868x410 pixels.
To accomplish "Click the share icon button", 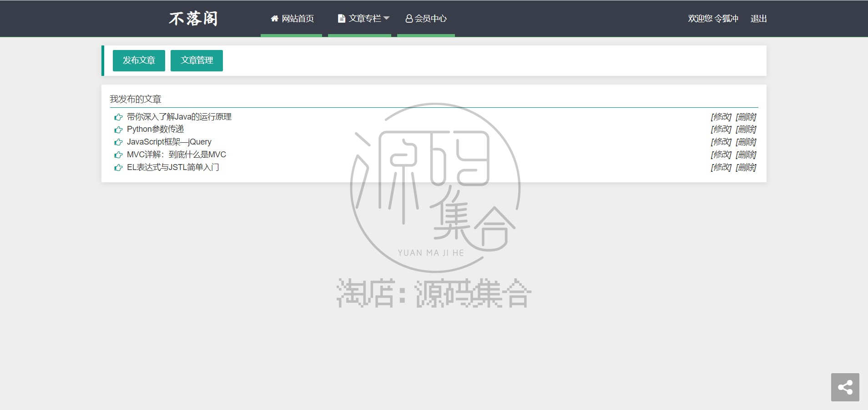I will 845,387.
